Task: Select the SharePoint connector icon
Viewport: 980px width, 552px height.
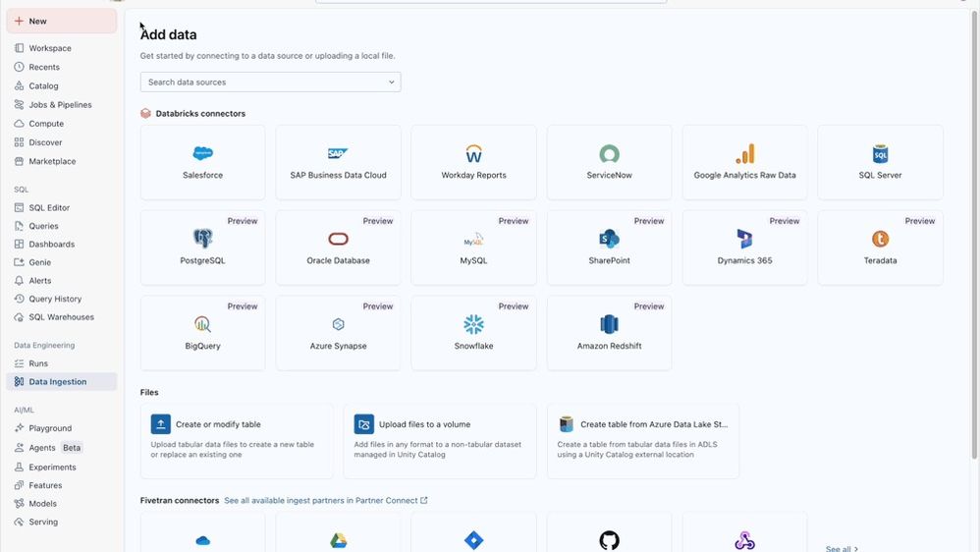Action: [x=610, y=239]
